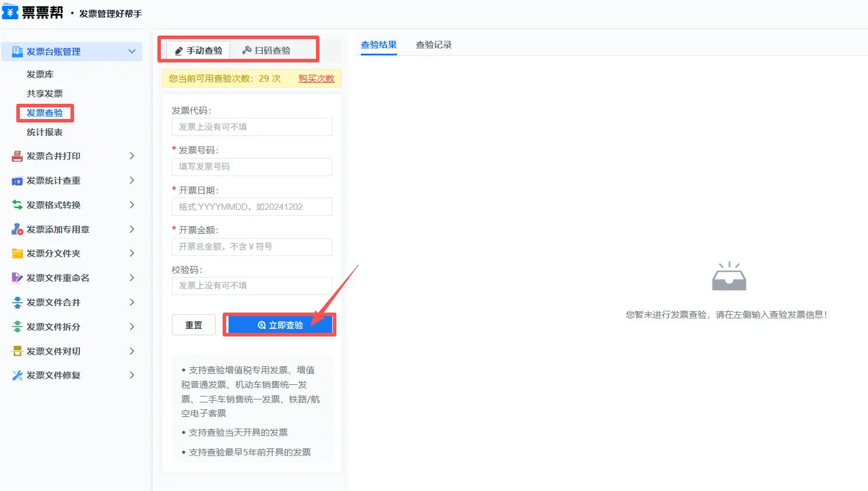This screenshot has height=491, width=868.
Task: Click the 发票分文件夹 folder icon
Action: (17, 254)
